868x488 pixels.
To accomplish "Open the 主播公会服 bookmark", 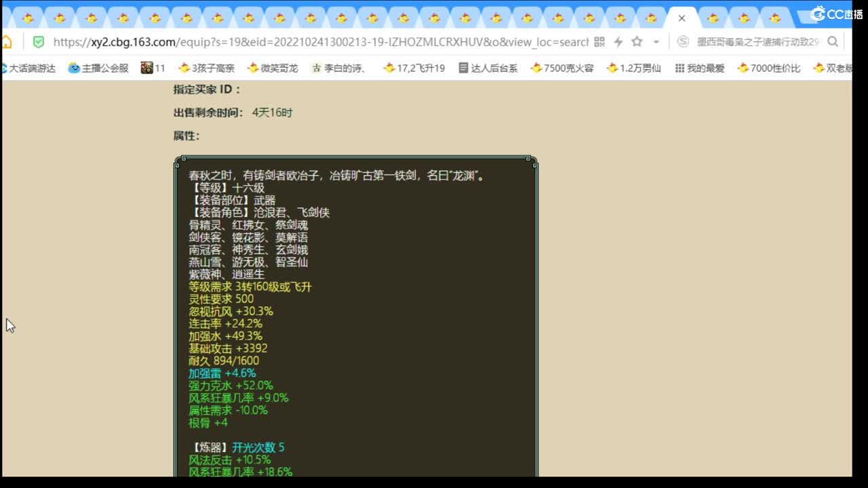I will [x=98, y=68].
